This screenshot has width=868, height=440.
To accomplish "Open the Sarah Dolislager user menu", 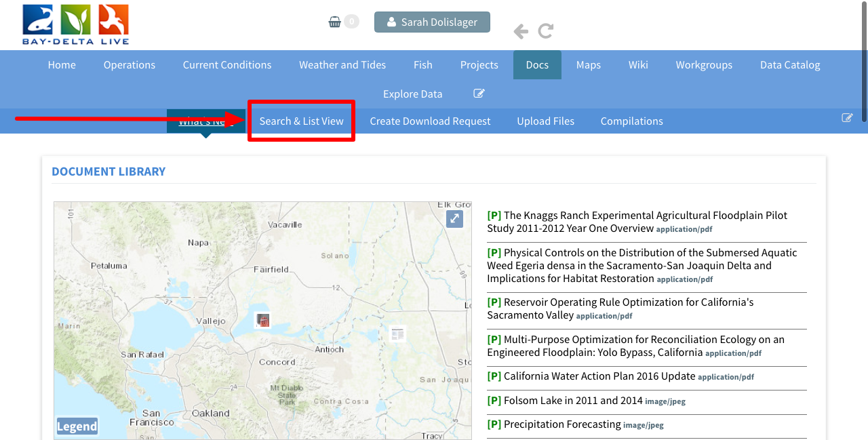I will (x=432, y=22).
